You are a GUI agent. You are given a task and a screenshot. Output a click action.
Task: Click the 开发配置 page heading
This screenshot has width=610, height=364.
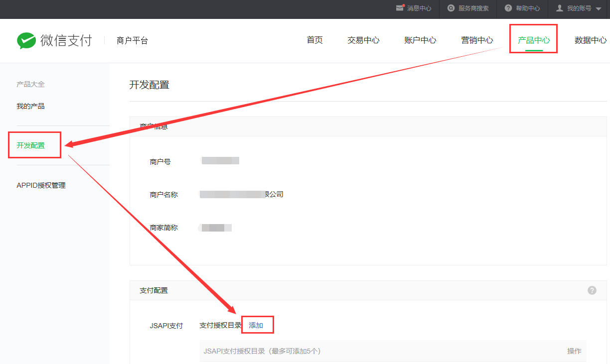tap(150, 85)
